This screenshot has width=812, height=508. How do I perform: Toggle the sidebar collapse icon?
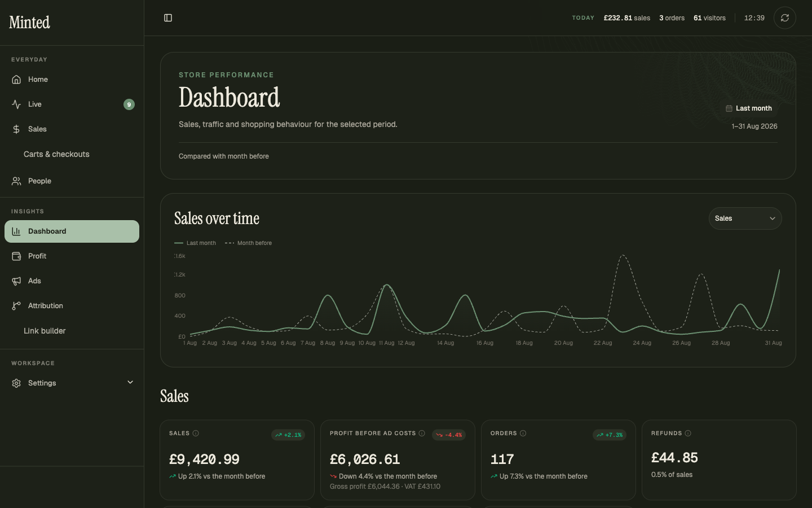168,18
